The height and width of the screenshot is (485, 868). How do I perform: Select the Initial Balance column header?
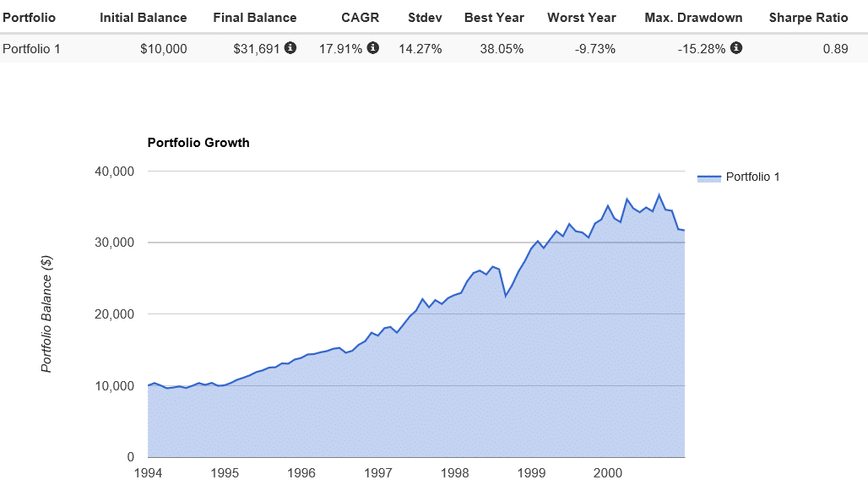click(x=143, y=18)
